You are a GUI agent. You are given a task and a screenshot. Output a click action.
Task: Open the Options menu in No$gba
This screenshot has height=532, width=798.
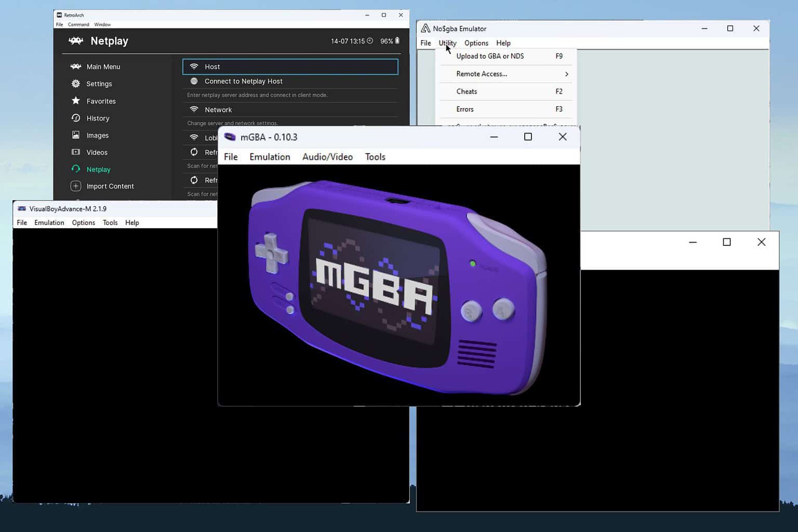point(475,43)
